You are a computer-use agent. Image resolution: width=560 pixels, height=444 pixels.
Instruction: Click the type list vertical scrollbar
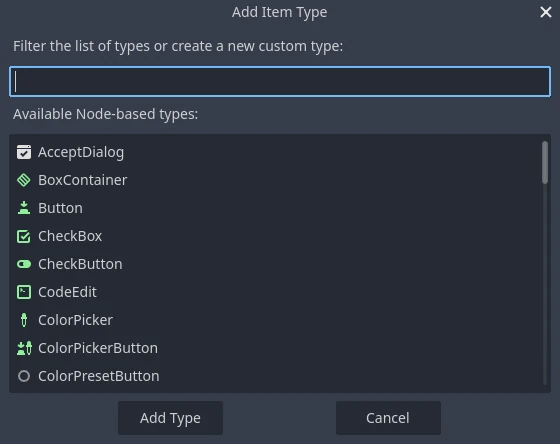pyautogui.click(x=545, y=263)
